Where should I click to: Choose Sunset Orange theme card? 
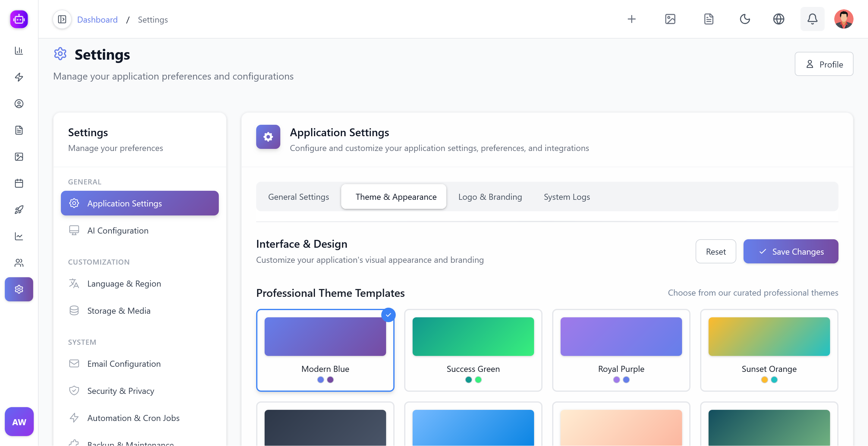pos(769,350)
